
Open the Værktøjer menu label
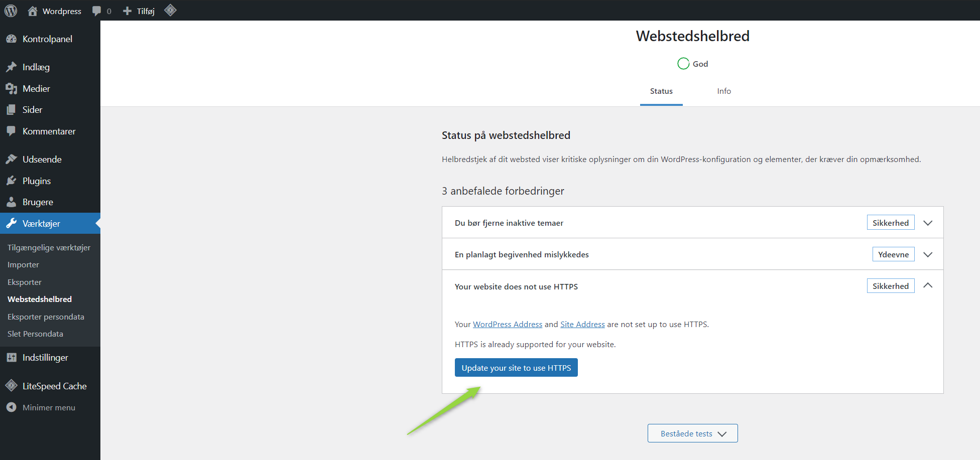pos(41,223)
